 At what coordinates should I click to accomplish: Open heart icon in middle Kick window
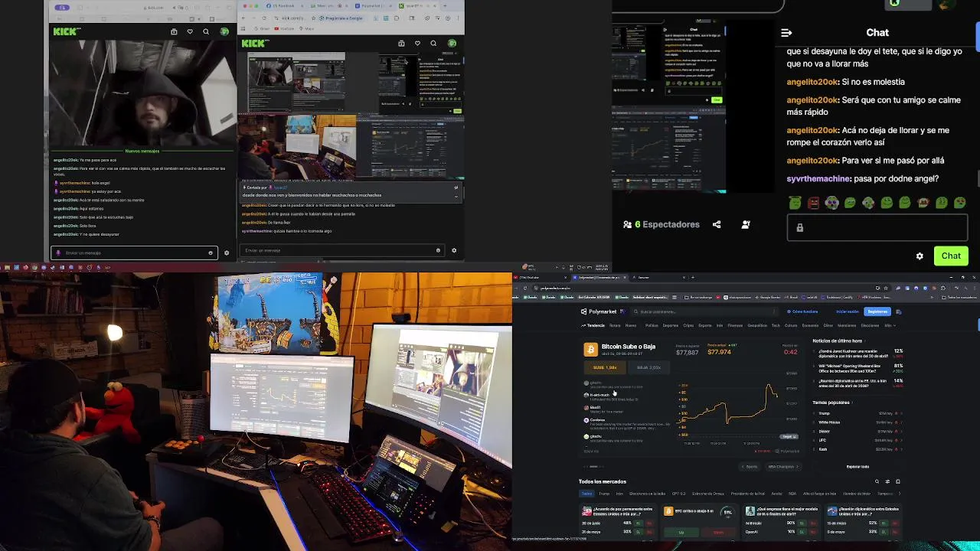[x=417, y=43]
